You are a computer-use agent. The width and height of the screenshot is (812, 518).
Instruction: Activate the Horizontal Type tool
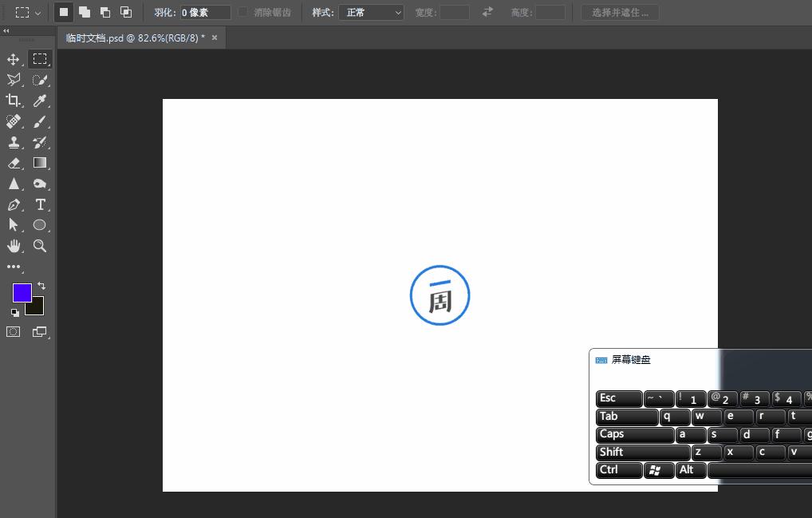tap(40, 204)
